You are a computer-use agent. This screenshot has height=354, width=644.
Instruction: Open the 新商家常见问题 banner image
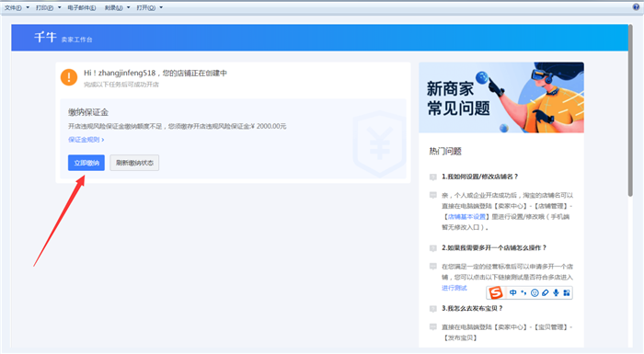[501, 97]
